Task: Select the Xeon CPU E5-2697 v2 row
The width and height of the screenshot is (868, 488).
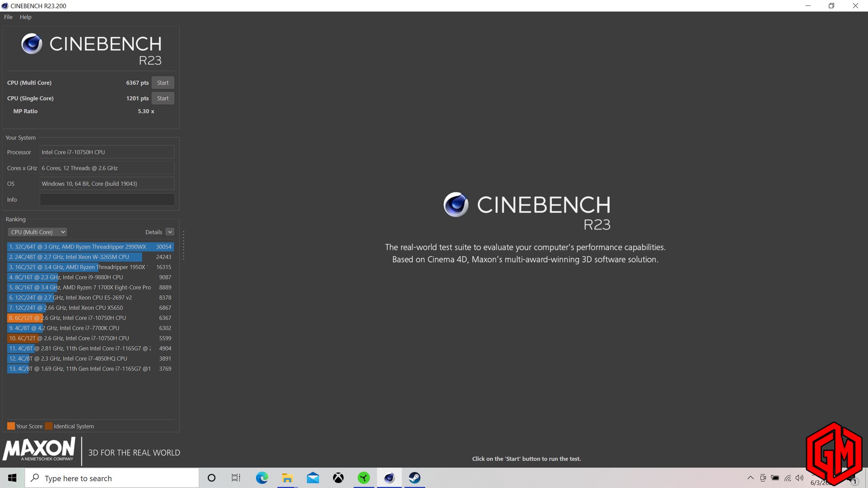Action: coord(90,297)
